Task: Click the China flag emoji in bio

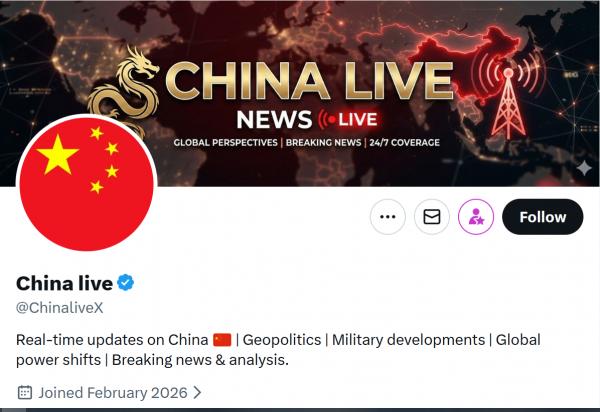Action: click(222, 340)
